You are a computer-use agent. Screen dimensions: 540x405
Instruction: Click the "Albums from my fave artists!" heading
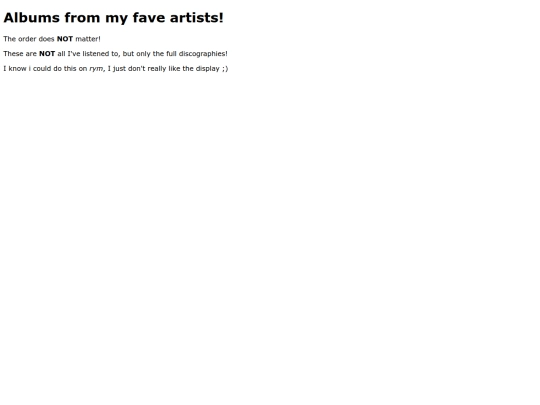114,18
